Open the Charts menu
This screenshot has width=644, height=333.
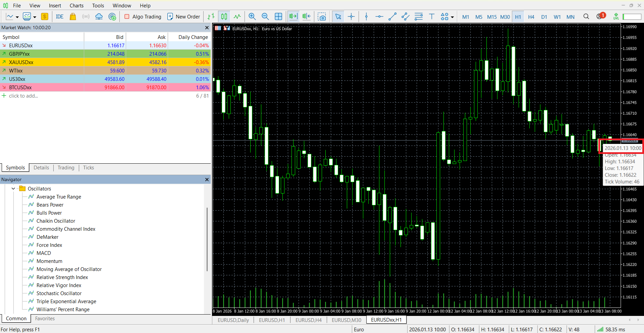coord(76,5)
